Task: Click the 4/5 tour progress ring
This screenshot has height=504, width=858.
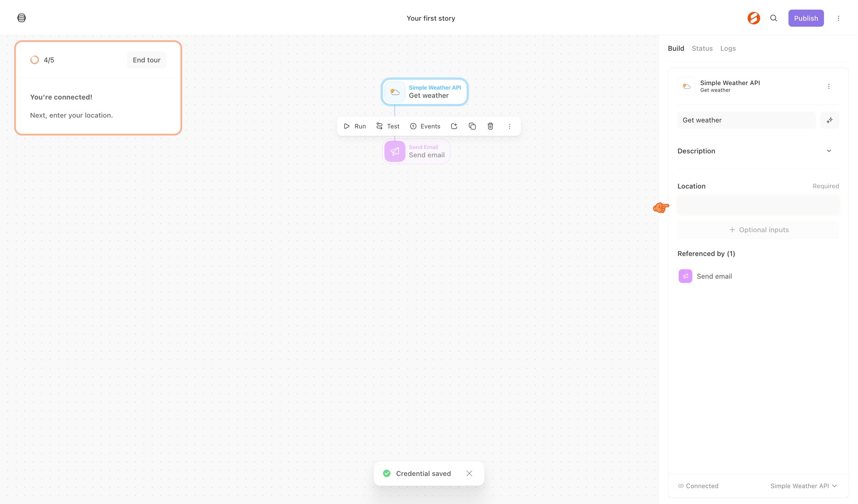Action: (35, 59)
